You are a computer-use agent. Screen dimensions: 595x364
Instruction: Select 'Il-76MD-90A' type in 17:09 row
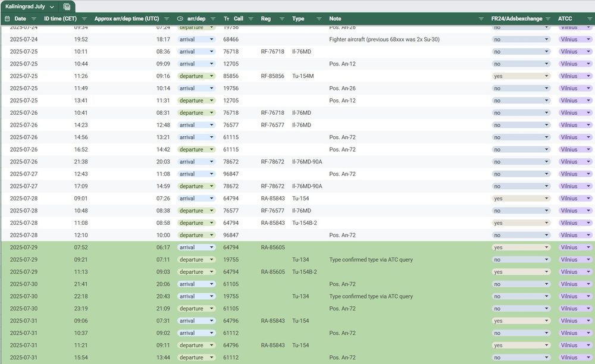pyautogui.click(x=307, y=186)
